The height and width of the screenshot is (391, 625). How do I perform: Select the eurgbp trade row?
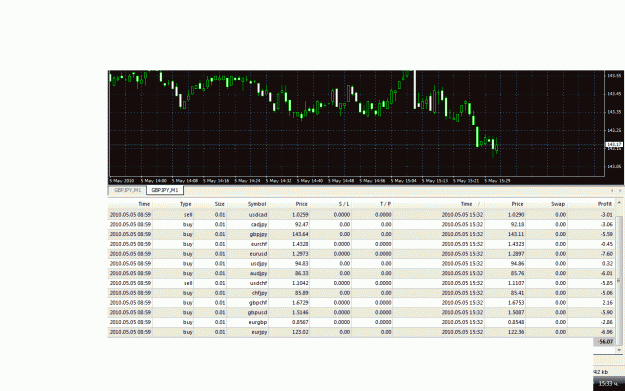[361, 322]
